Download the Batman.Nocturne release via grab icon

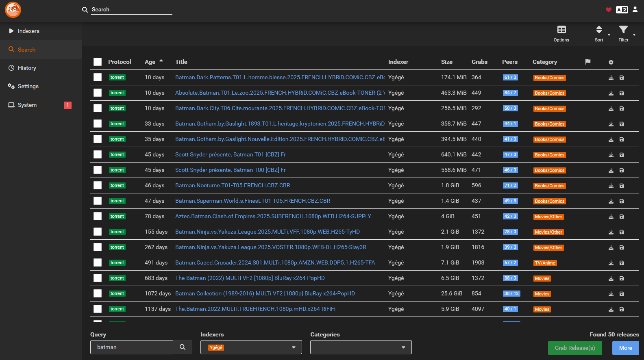tap(611, 186)
